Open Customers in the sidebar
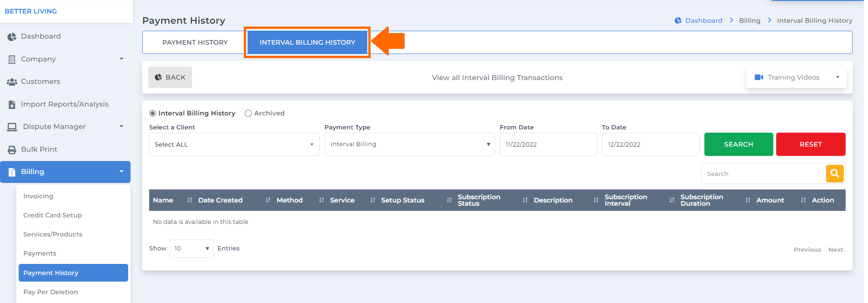The height and width of the screenshot is (303, 868). pos(41,81)
